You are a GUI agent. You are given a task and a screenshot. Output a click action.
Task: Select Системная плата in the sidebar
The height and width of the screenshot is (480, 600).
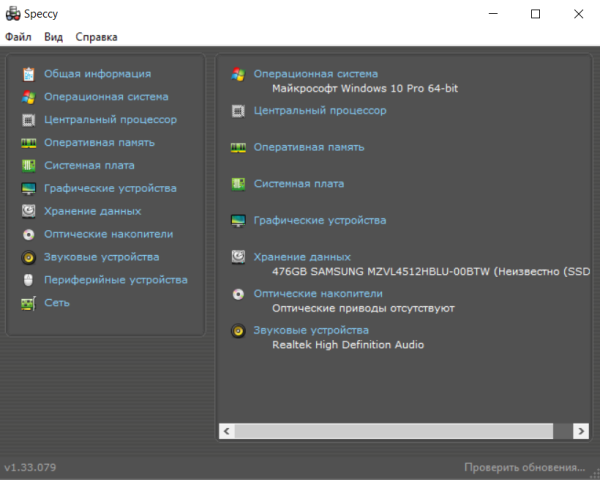tap(90, 165)
